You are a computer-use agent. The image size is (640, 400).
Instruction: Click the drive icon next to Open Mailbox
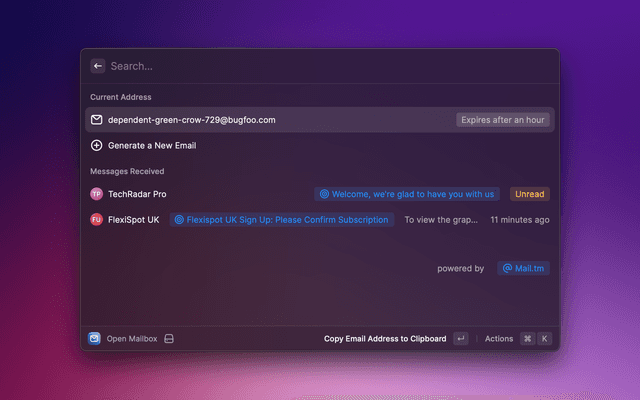pos(170,339)
